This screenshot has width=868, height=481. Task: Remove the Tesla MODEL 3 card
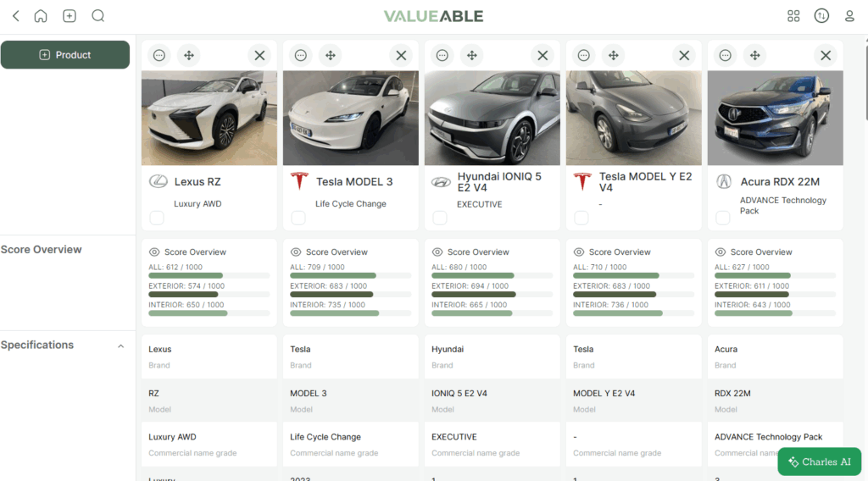401,55
